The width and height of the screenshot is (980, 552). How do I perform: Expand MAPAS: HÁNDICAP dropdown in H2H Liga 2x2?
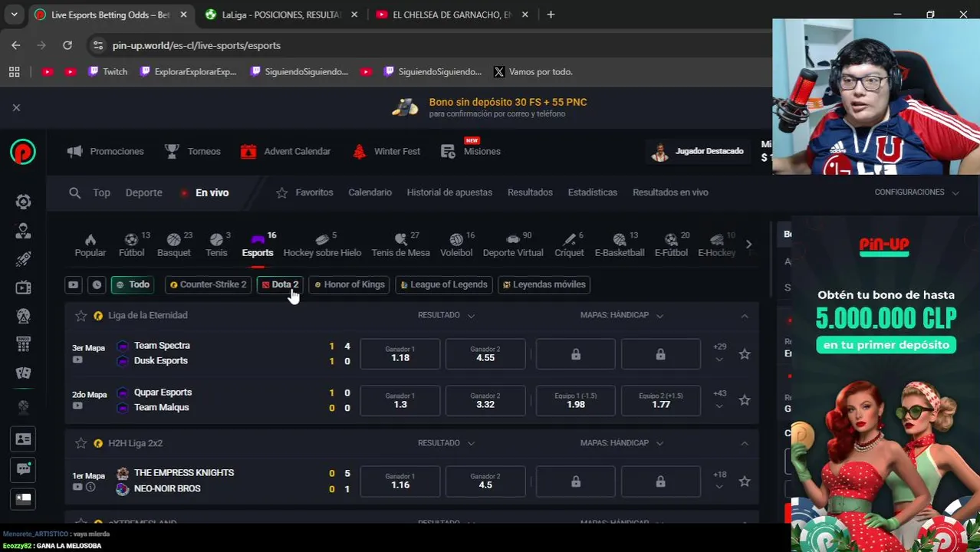click(x=622, y=443)
